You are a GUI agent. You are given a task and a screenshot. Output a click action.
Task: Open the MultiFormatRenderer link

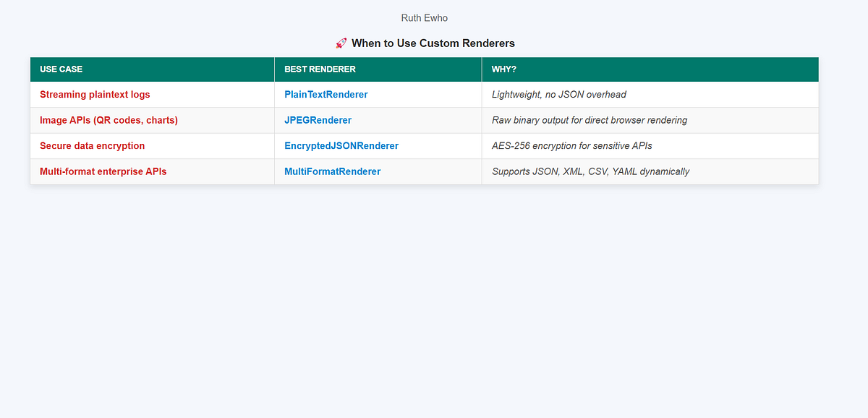click(x=332, y=171)
